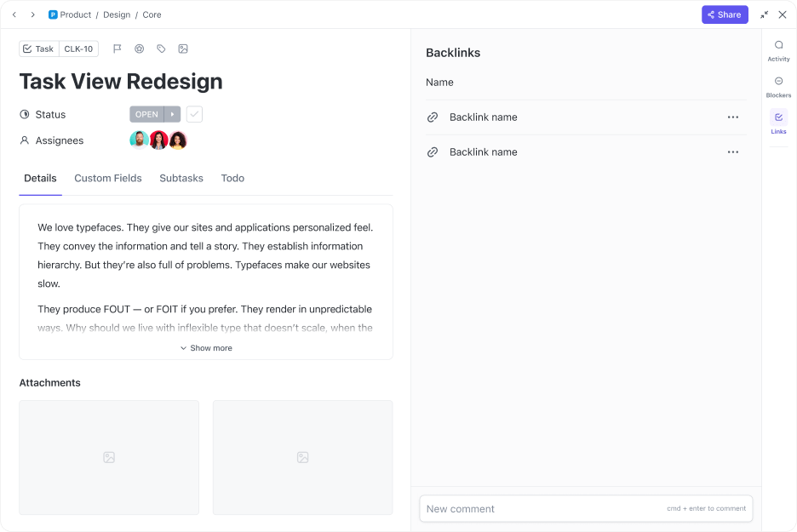Switch to the Subtasks tab
The width and height of the screenshot is (797, 532).
tap(181, 179)
